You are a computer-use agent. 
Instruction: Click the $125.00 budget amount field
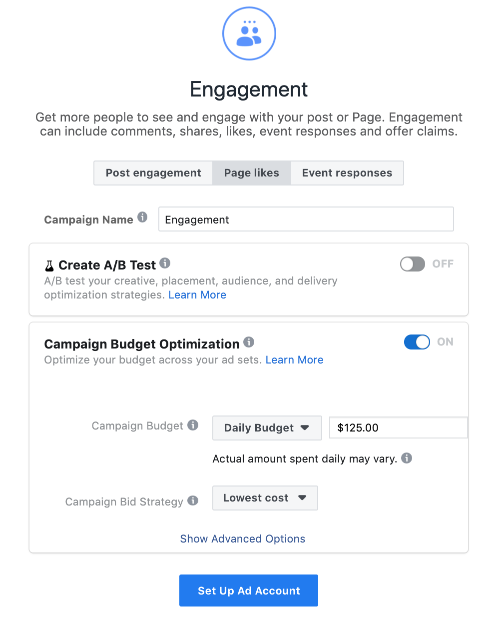[x=398, y=427]
